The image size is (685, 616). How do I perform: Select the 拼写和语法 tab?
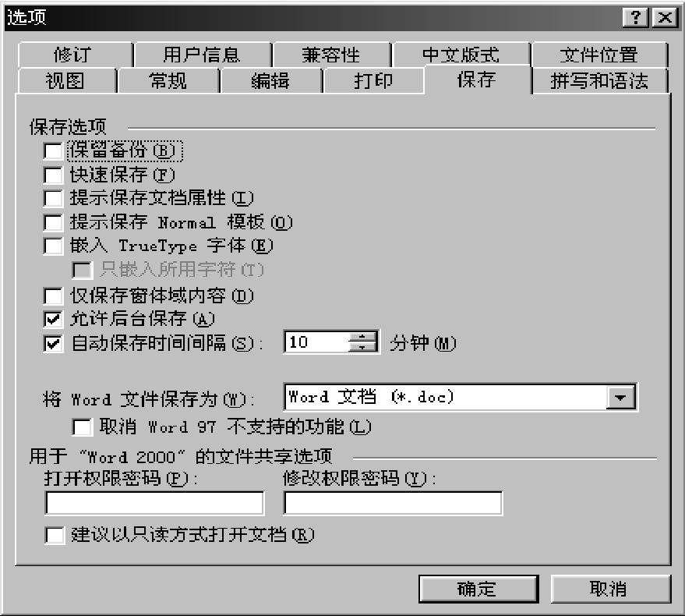pos(599,81)
